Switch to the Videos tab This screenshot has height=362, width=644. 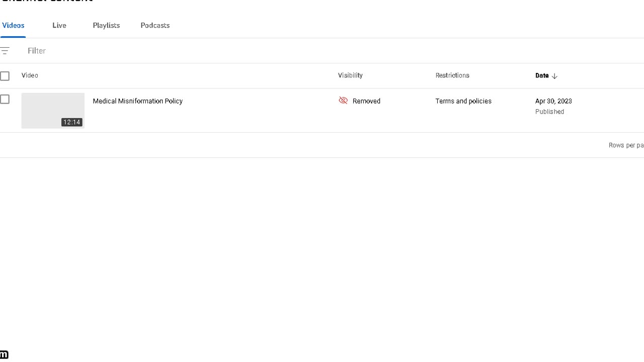(13, 25)
